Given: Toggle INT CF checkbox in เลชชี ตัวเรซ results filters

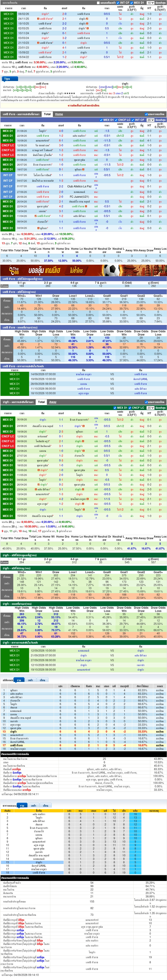Looking at the screenshot, I should pos(133,120).
